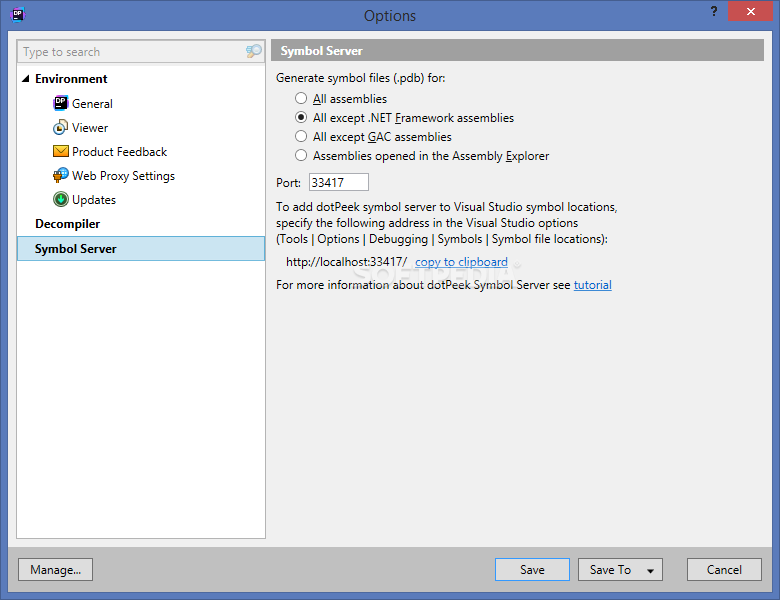
Task: Open the tutorial link
Action: click(592, 285)
